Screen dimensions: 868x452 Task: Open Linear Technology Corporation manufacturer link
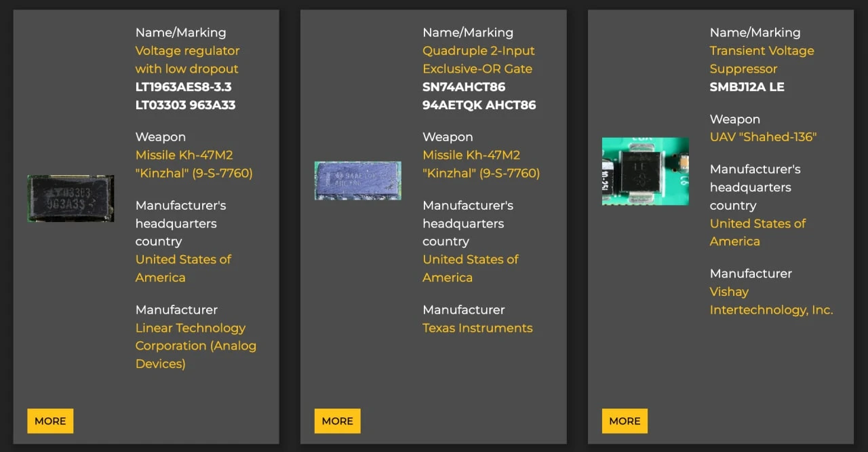click(195, 345)
